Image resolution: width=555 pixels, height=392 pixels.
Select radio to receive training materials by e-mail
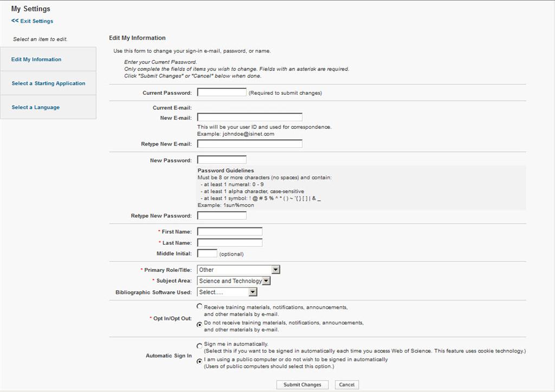(x=198, y=306)
